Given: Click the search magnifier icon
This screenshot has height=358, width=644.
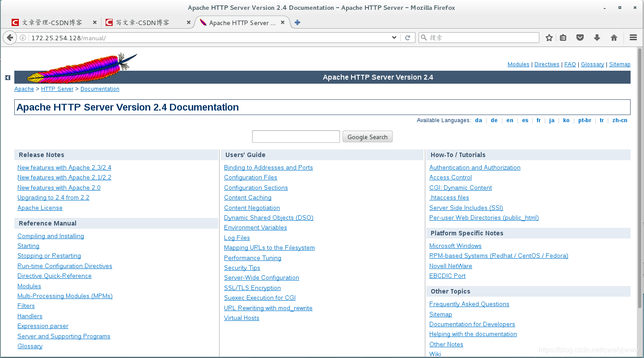Looking at the screenshot, I should (x=424, y=38).
